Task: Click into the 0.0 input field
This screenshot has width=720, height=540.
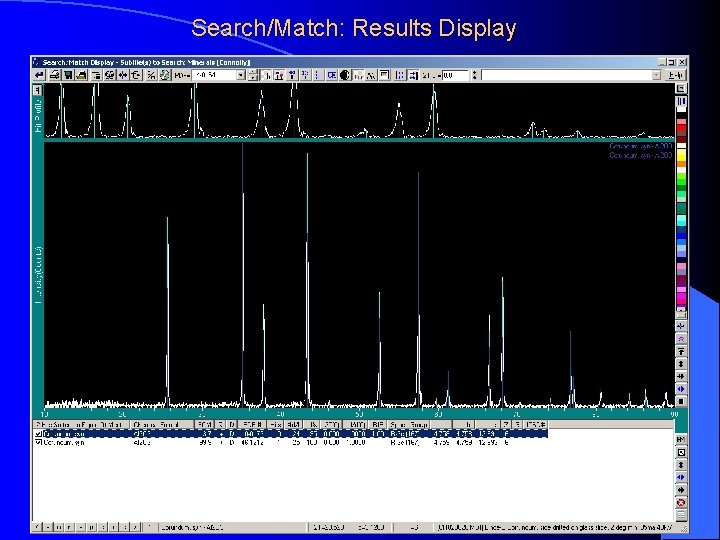Action: [x=455, y=75]
